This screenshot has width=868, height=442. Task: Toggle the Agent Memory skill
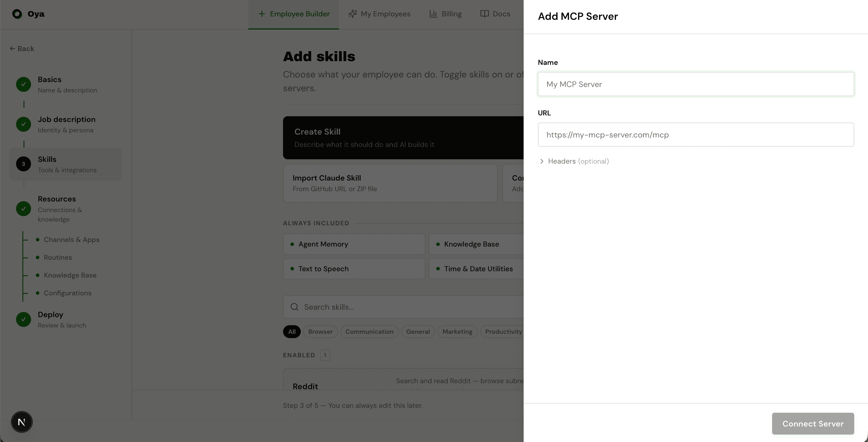354,244
